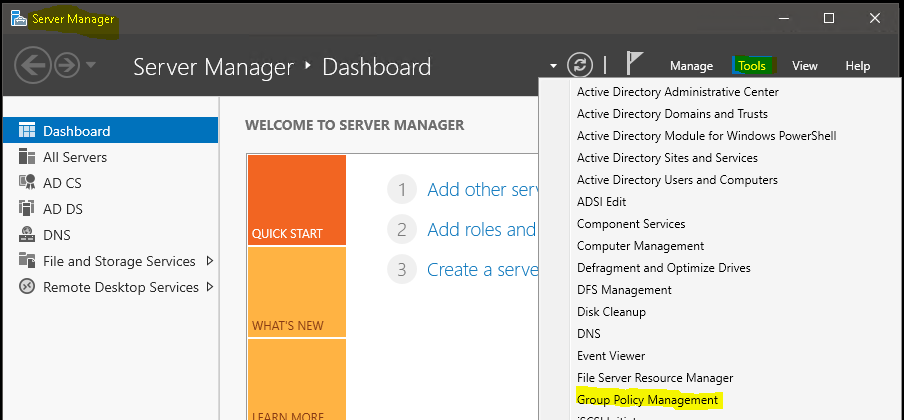Click the QUICK START tile
904x420 pixels.
[x=296, y=200]
